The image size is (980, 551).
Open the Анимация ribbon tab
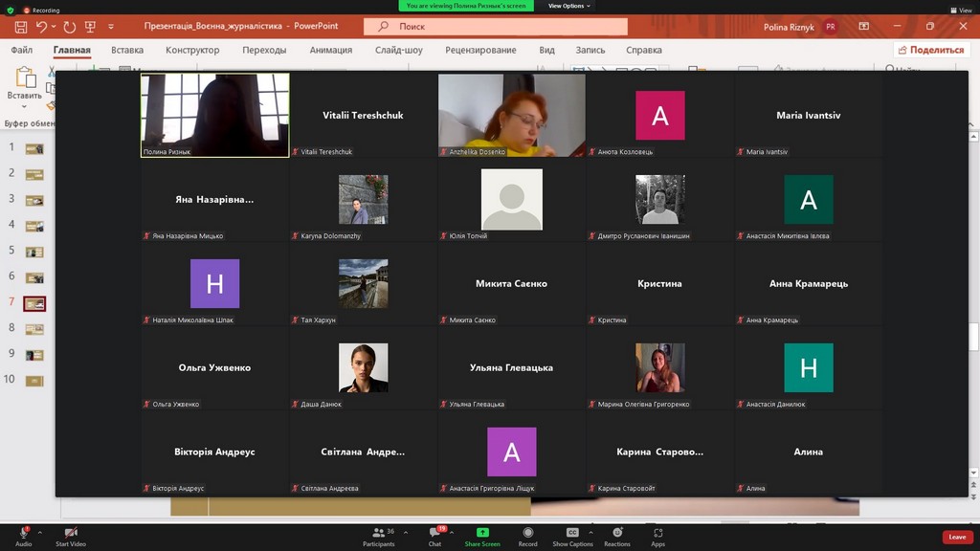point(330,50)
